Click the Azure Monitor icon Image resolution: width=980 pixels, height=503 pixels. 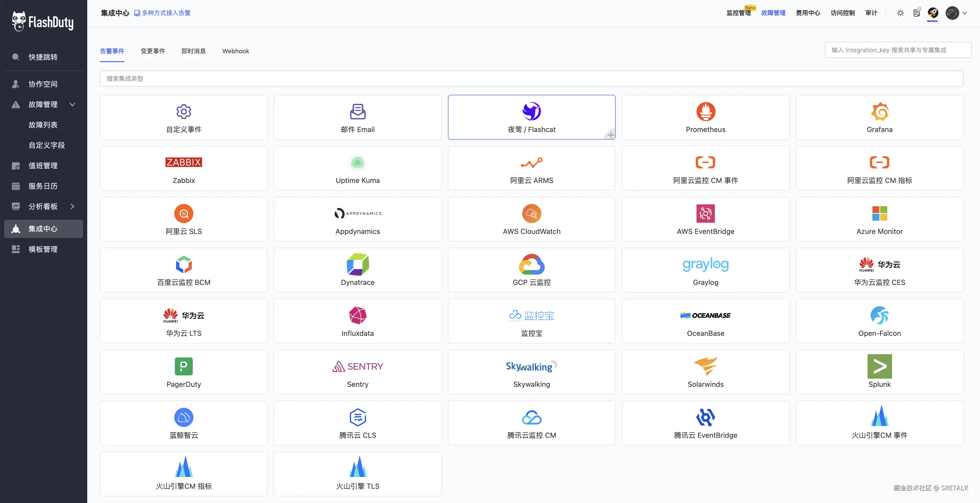(x=879, y=214)
